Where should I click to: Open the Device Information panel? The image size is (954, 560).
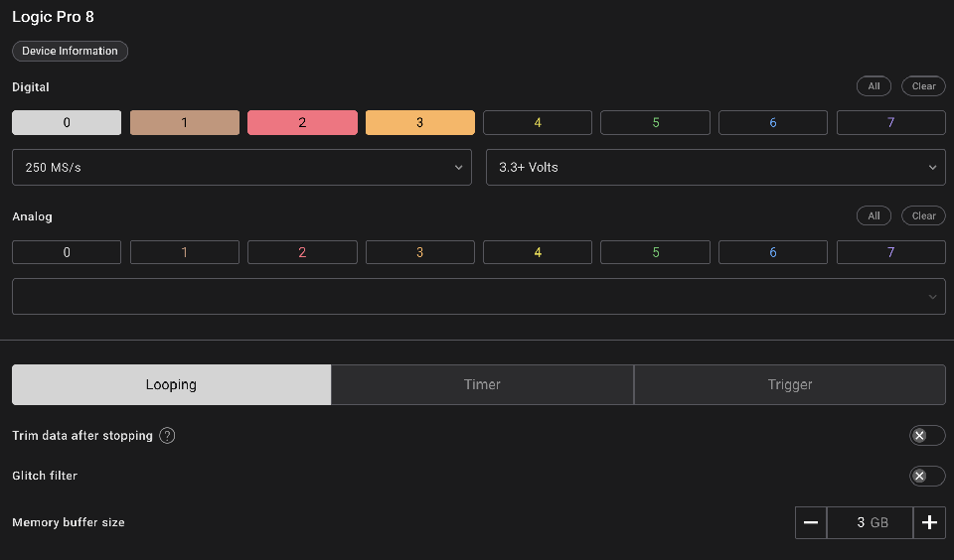(70, 51)
